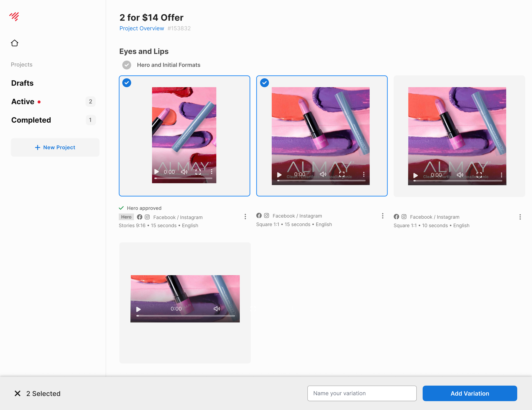532x410 pixels.
Task: Open the Completed projects section
Action: pyautogui.click(x=31, y=120)
